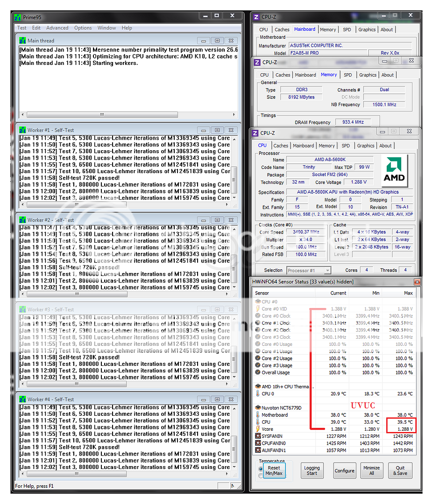Viewport: 433px width, 504px height.
Task: Click the AMD logo in CPU-Z
Action: tap(394, 170)
